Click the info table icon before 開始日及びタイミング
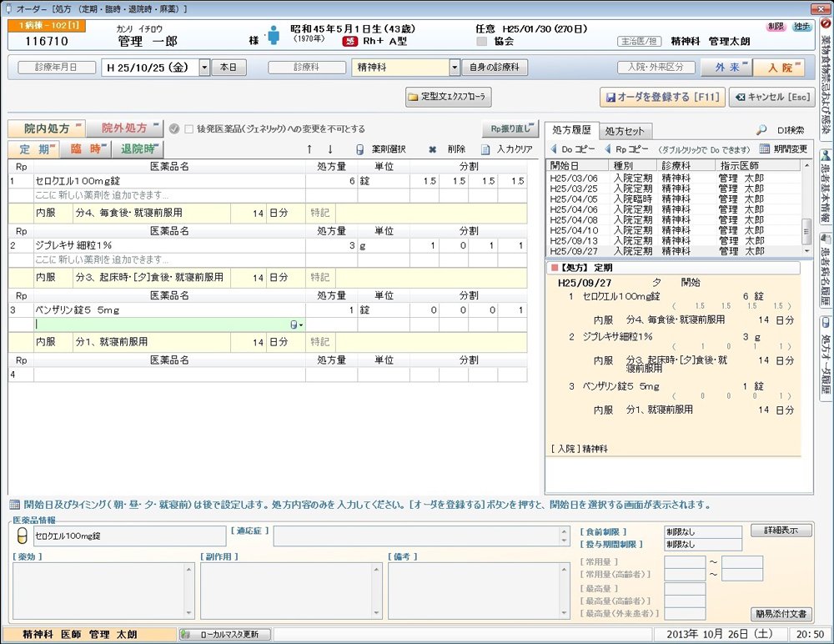834x644 pixels. [15, 505]
